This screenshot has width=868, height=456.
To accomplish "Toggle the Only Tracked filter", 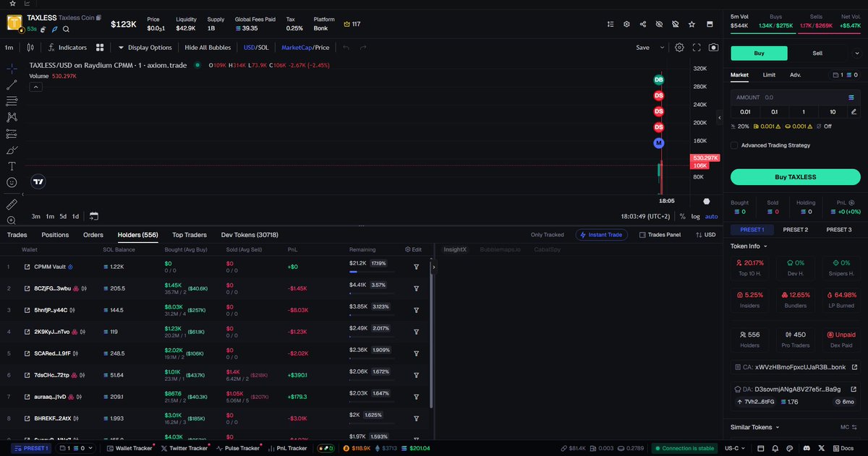I will pyautogui.click(x=547, y=235).
